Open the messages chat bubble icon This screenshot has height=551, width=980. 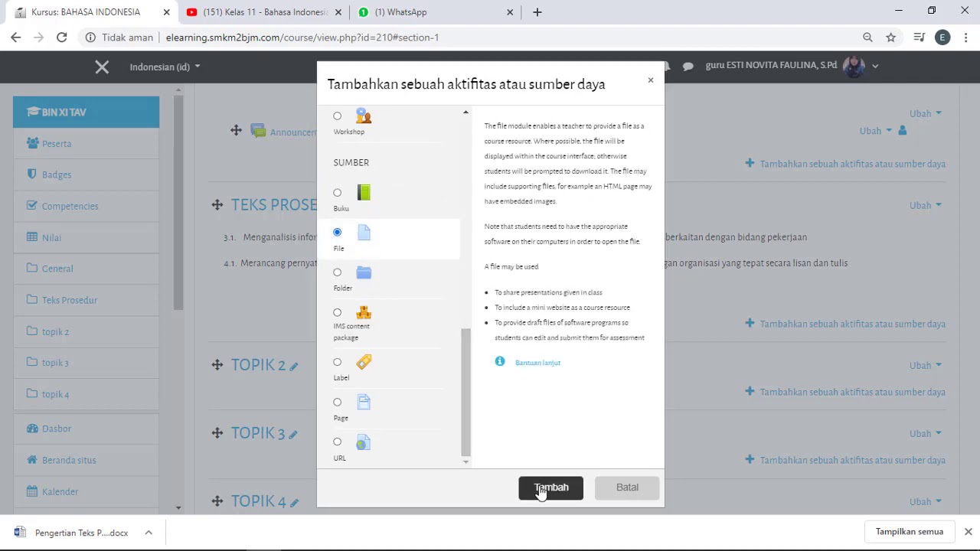(688, 67)
